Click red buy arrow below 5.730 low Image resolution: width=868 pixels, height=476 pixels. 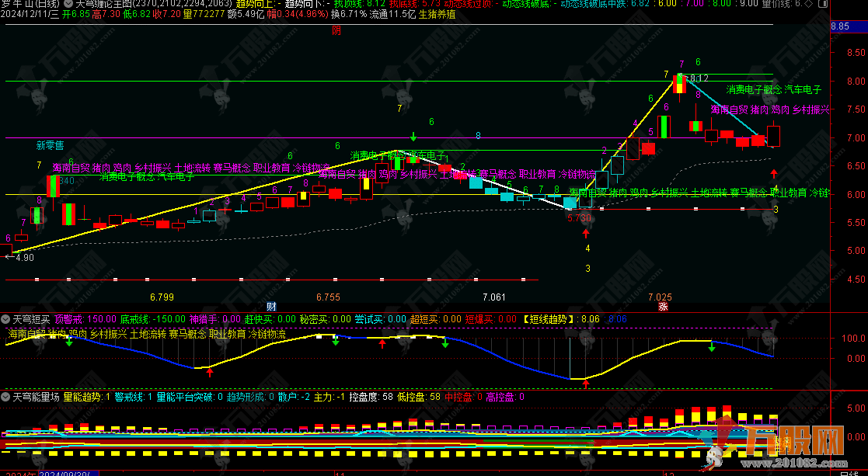click(586, 233)
